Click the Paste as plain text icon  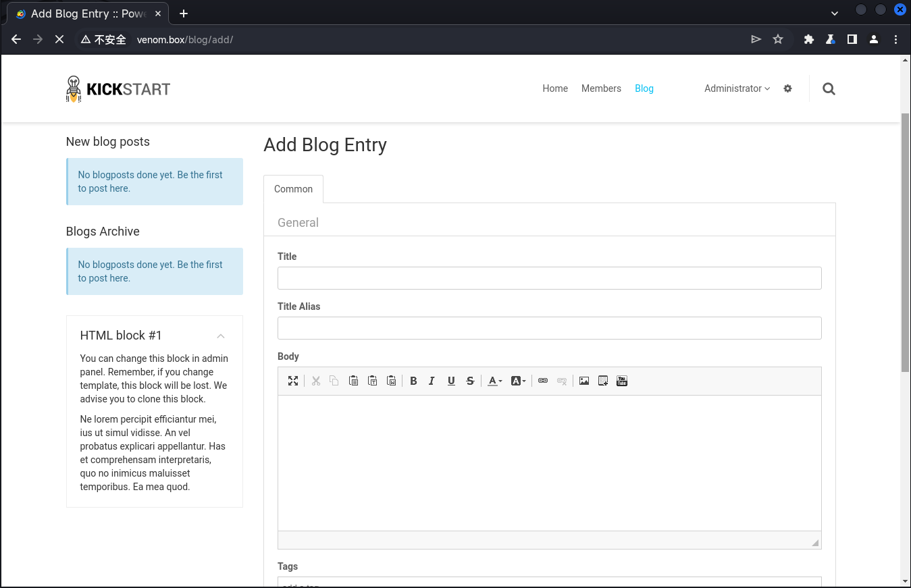tap(372, 381)
